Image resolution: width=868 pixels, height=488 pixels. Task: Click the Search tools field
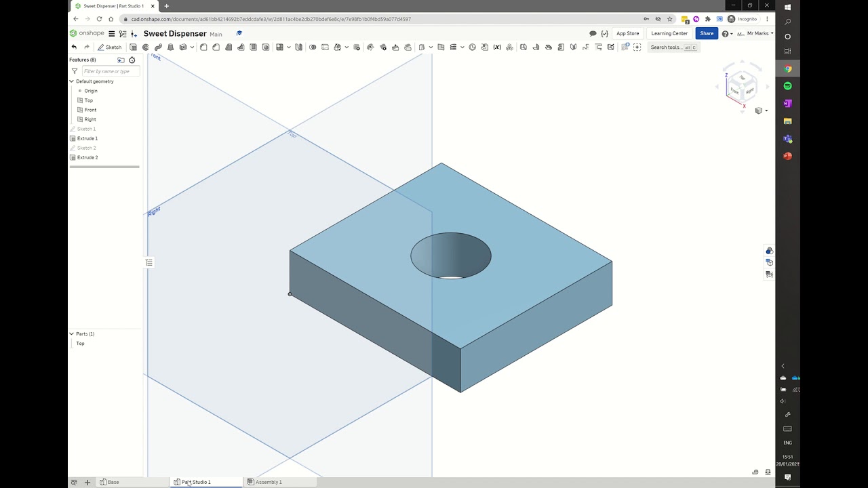[x=672, y=47]
